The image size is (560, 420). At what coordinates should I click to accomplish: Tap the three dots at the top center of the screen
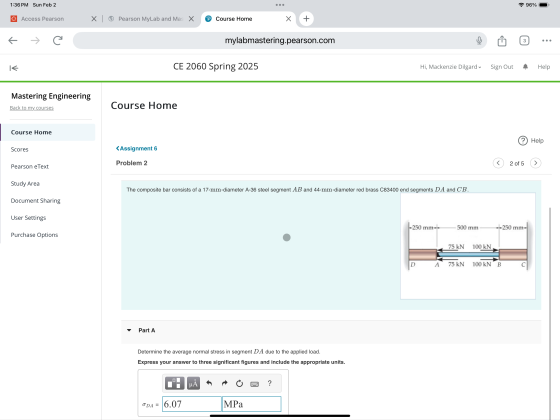pos(280,5)
